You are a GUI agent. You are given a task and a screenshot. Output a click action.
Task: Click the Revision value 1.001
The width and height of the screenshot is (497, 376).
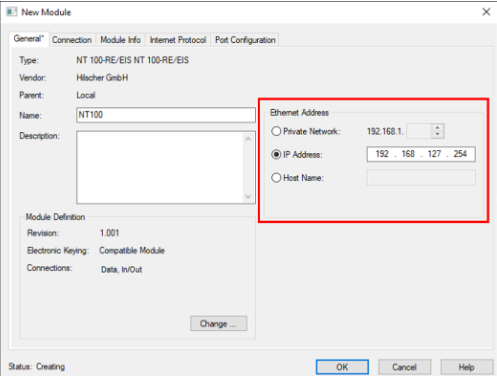pyautogui.click(x=109, y=233)
